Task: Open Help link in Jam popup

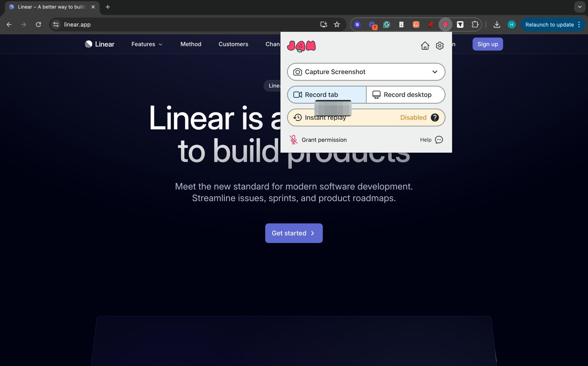Action: [426, 140]
